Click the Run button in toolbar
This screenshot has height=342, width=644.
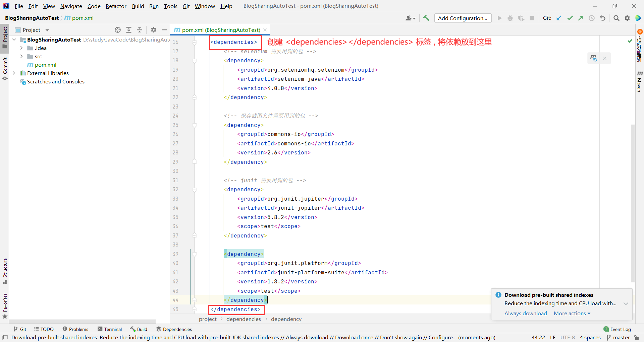(x=499, y=18)
